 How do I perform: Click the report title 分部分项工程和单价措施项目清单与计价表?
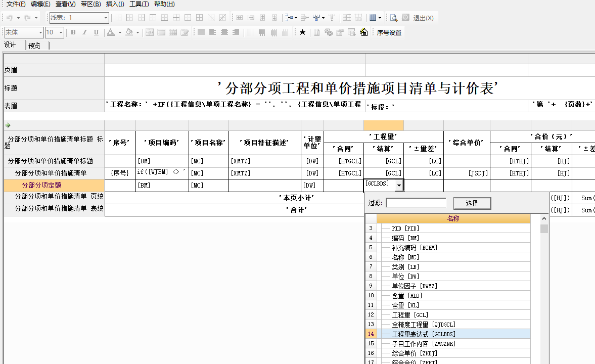pos(357,88)
